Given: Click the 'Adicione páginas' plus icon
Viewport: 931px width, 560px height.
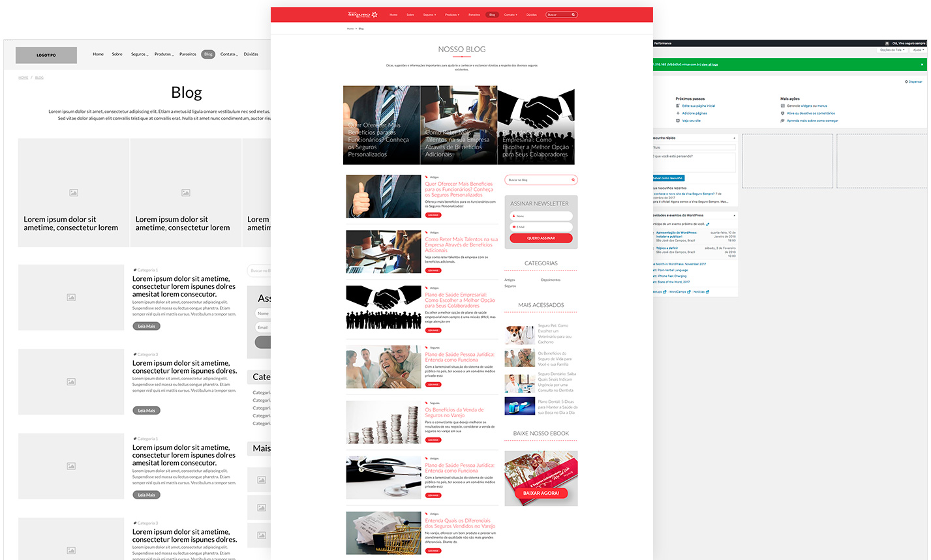Looking at the screenshot, I should point(678,113).
